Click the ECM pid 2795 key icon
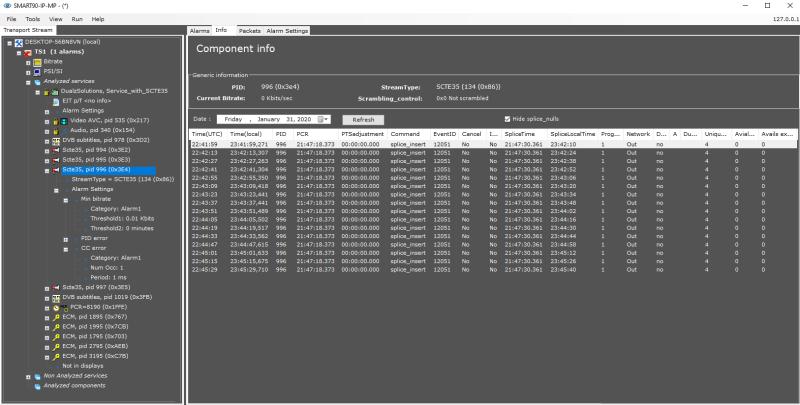This screenshot has width=800, height=405. 57,347
